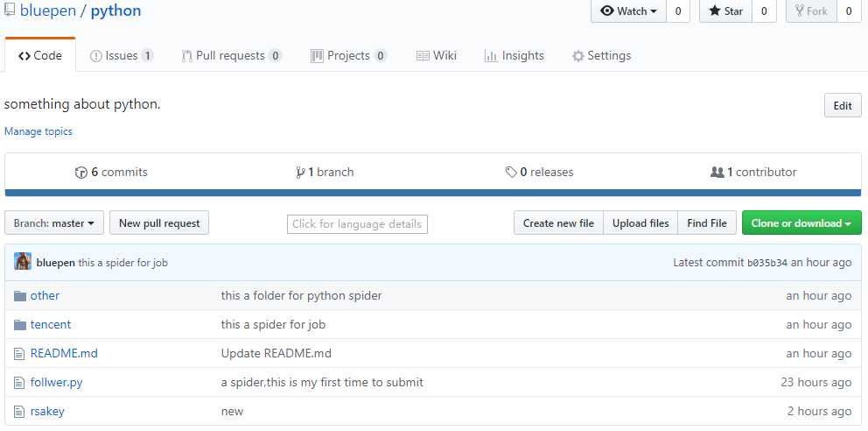Click the Fork button
Screen dimensions: 868x431
point(811,11)
